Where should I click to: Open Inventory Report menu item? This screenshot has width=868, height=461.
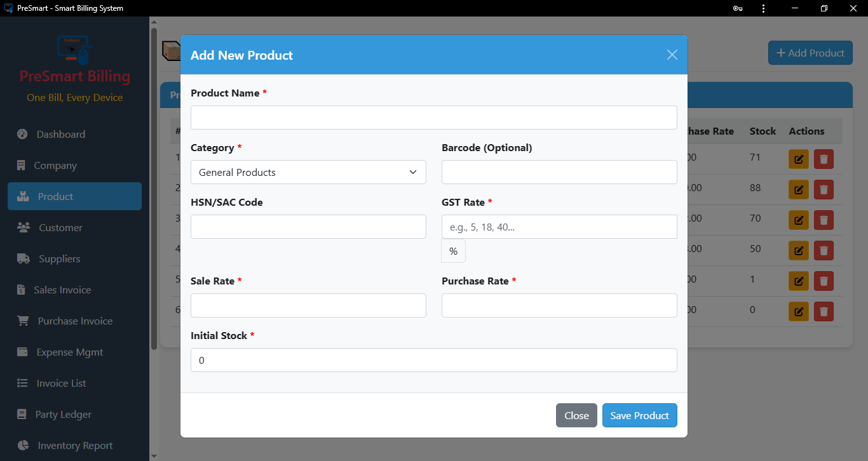[75, 445]
